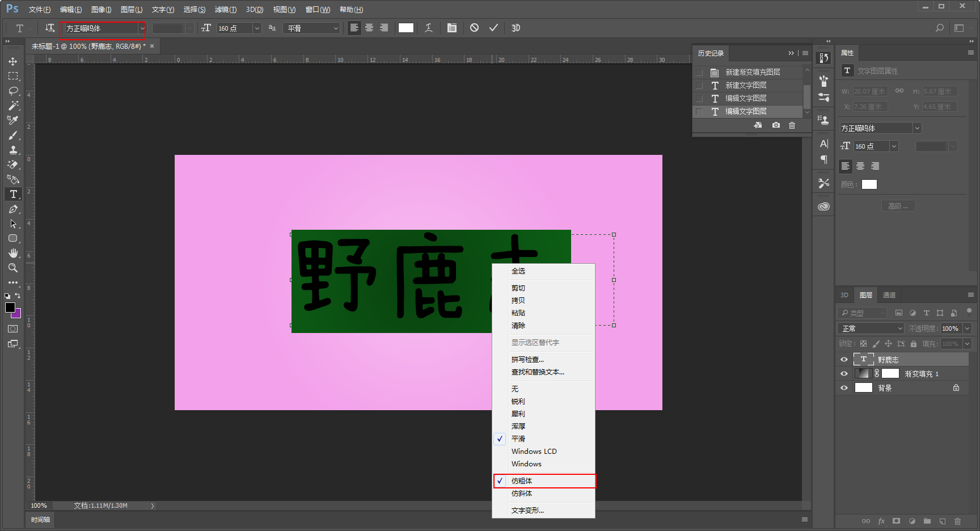Toggle lock transparent pixels
Image resolution: width=980 pixels, height=531 pixels.
coord(863,344)
